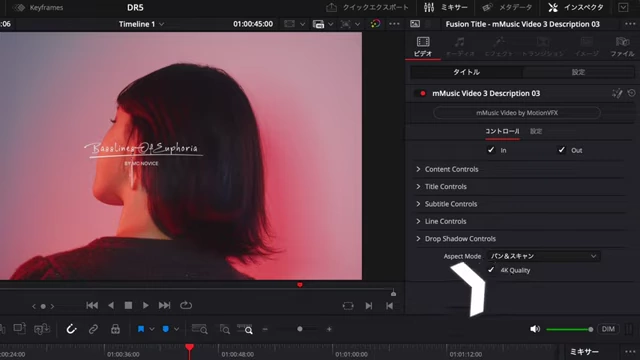Reset mMusic Video 3 Description 03 settings
640x360 pixels.
click(x=631, y=93)
